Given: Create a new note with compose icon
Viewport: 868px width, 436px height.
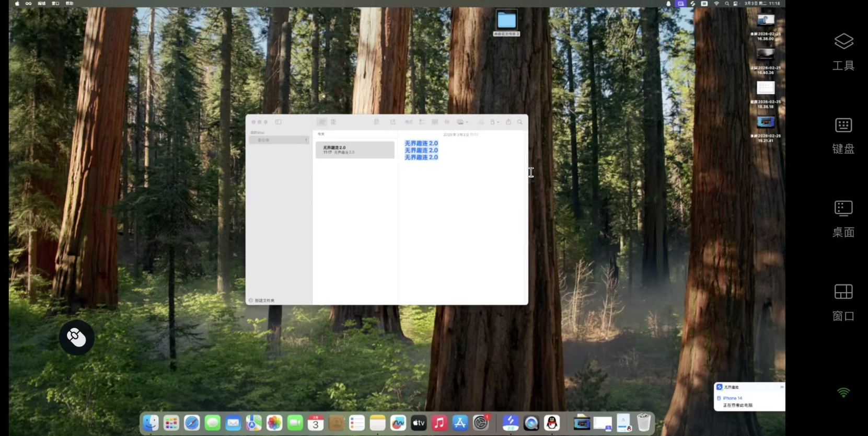Looking at the screenshot, I should [x=392, y=122].
